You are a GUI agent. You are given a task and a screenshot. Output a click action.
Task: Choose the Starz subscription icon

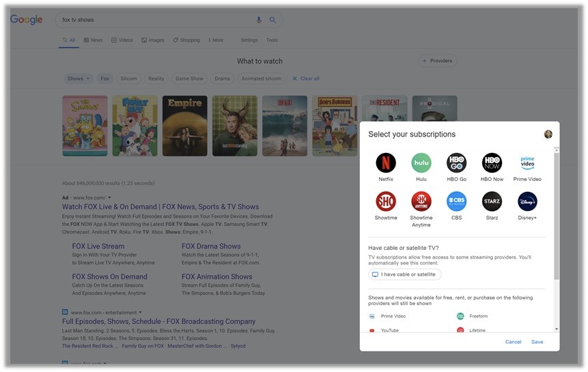(x=492, y=201)
